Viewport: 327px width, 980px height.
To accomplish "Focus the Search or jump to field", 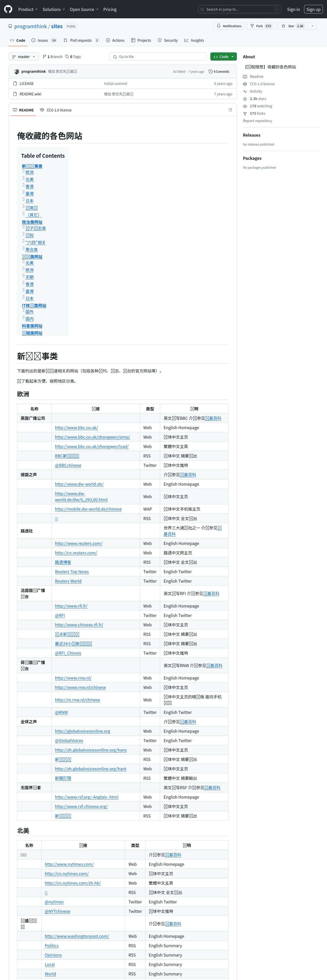I will pos(240,9).
